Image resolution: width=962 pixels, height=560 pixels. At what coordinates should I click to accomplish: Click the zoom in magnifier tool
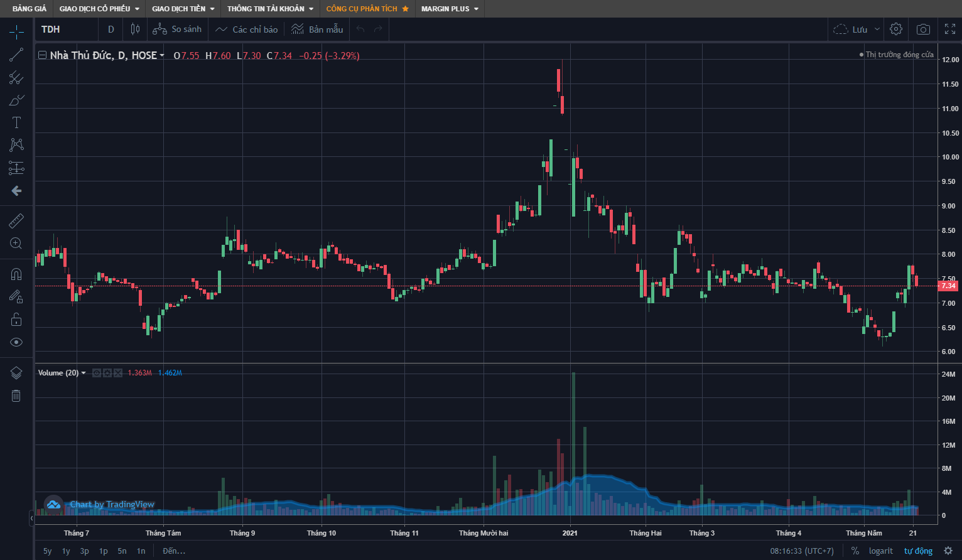click(16, 244)
